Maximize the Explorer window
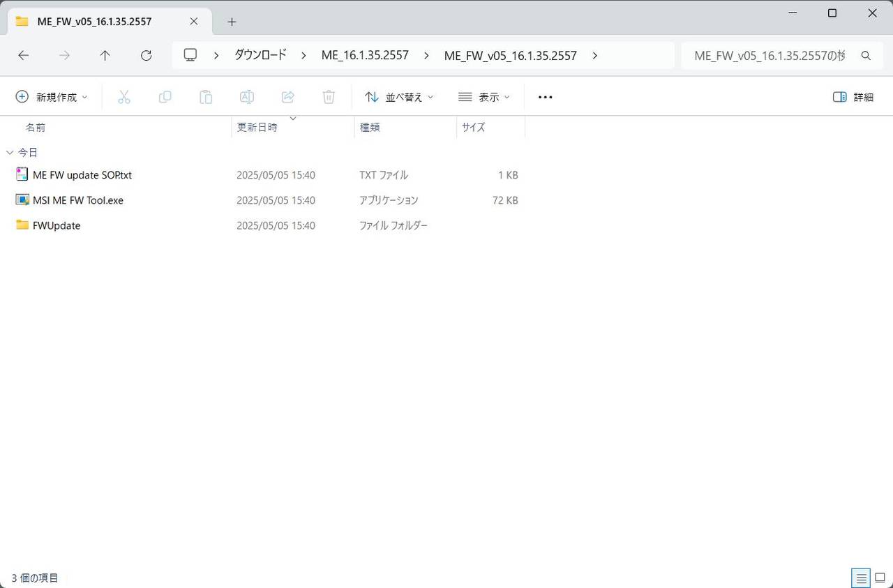This screenshot has height=588, width=893. pyautogui.click(x=832, y=13)
